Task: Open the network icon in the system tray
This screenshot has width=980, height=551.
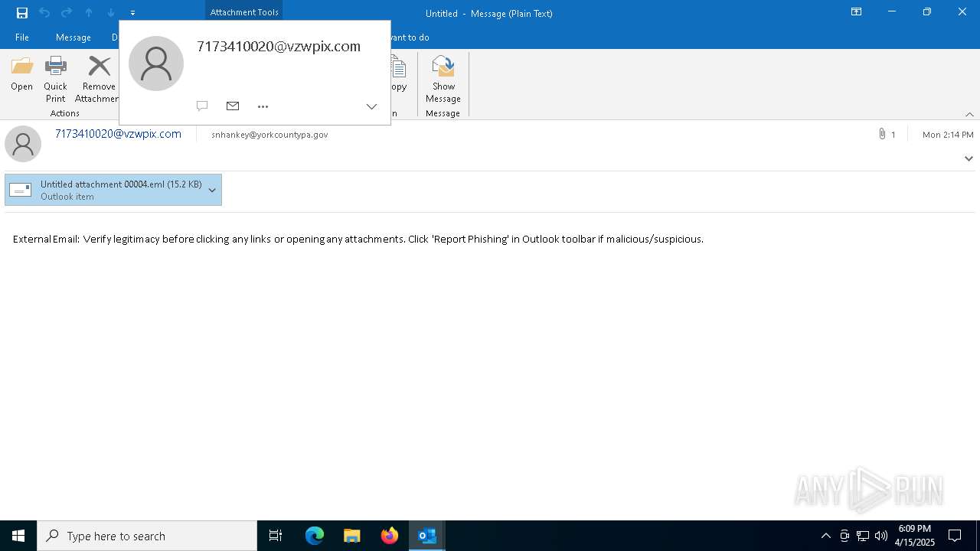Action: pos(863,536)
